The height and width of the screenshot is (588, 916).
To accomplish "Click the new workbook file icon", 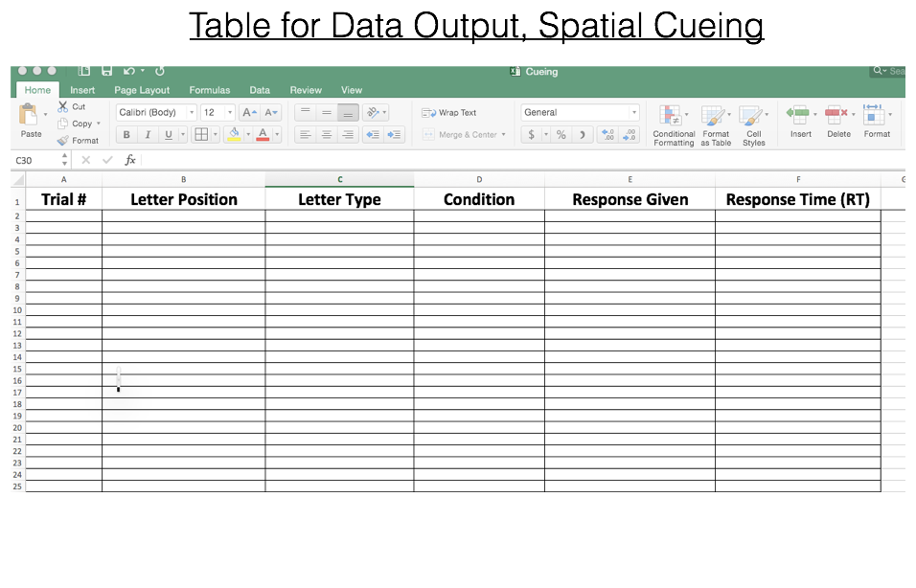I will [x=84, y=71].
